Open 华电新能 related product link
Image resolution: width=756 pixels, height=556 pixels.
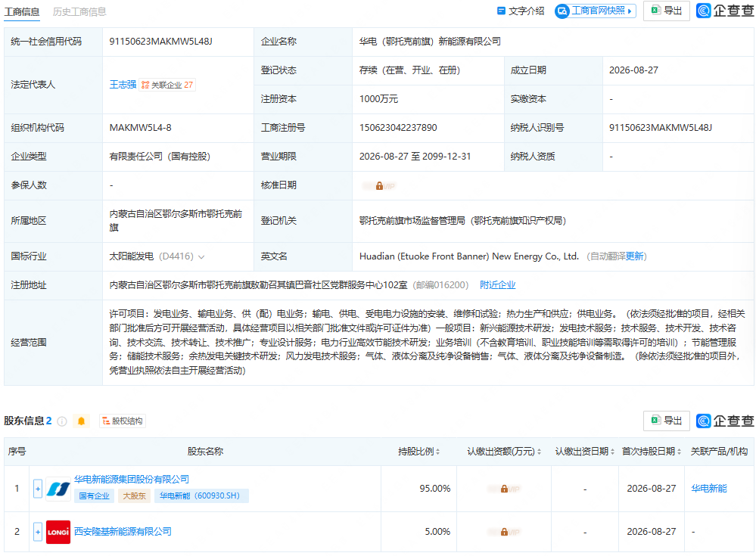[709, 489]
